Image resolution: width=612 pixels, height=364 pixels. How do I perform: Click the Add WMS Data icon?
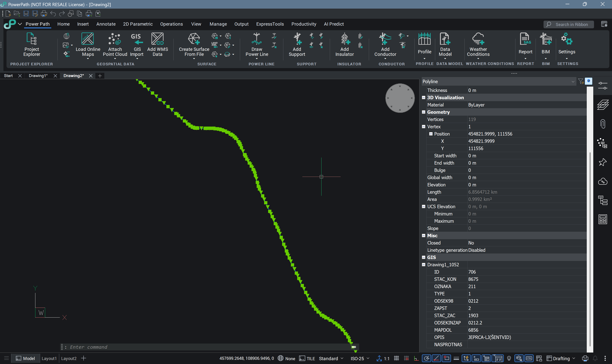(x=157, y=39)
